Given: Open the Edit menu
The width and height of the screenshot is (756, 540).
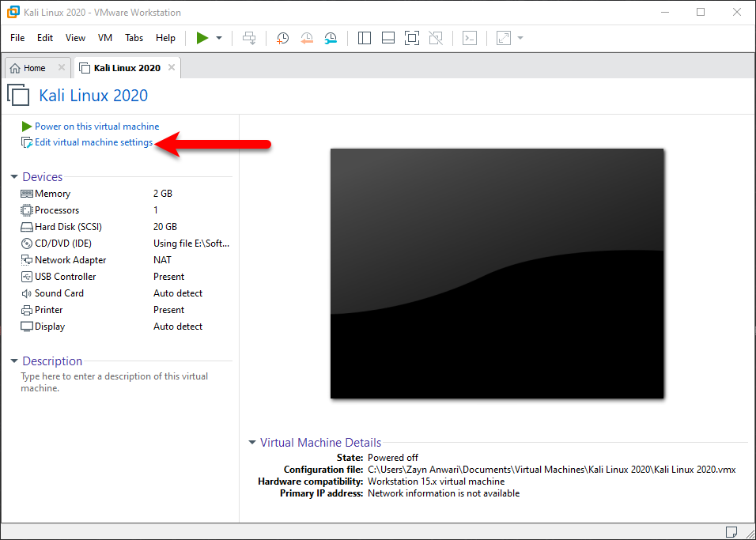Looking at the screenshot, I should pyautogui.click(x=45, y=38).
